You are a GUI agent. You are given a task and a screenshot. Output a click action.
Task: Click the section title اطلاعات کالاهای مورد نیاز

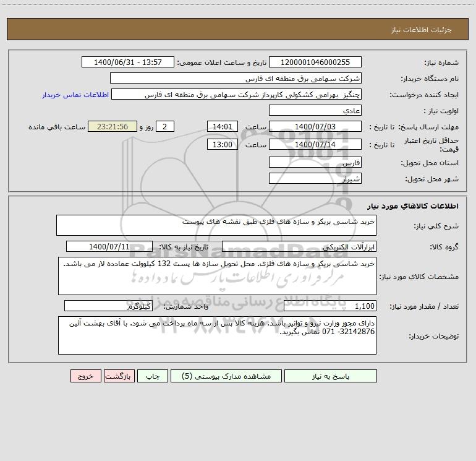(x=412, y=206)
